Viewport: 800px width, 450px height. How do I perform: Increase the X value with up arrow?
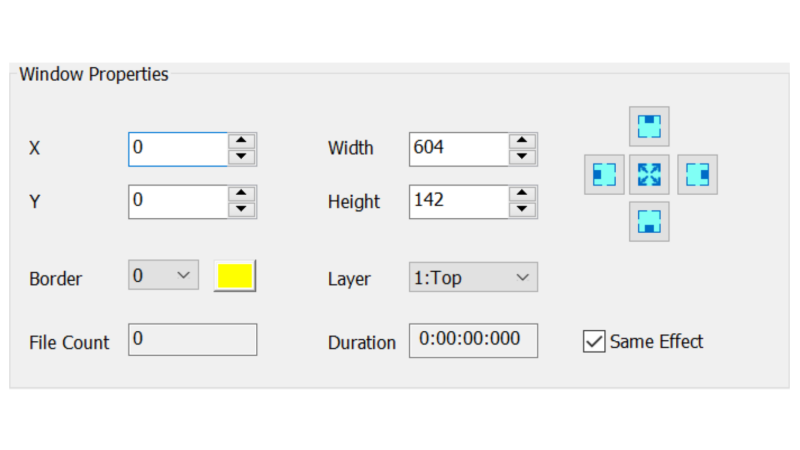pyautogui.click(x=242, y=140)
